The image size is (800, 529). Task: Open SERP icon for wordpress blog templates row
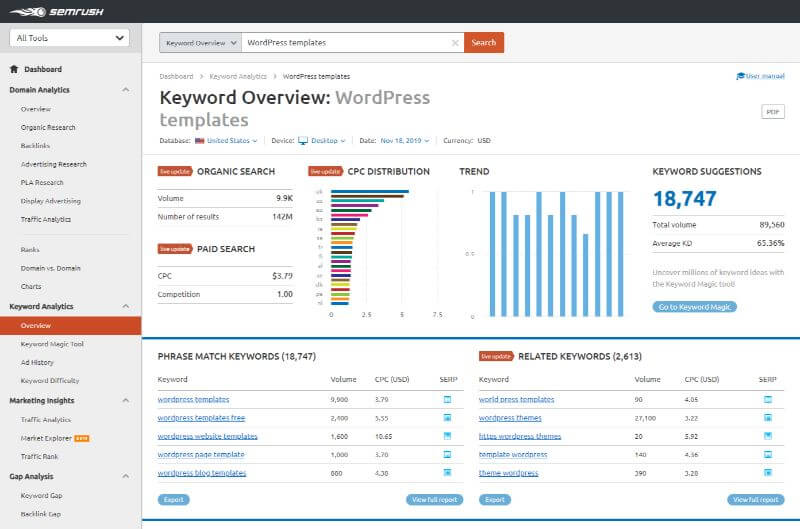click(447, 473)
